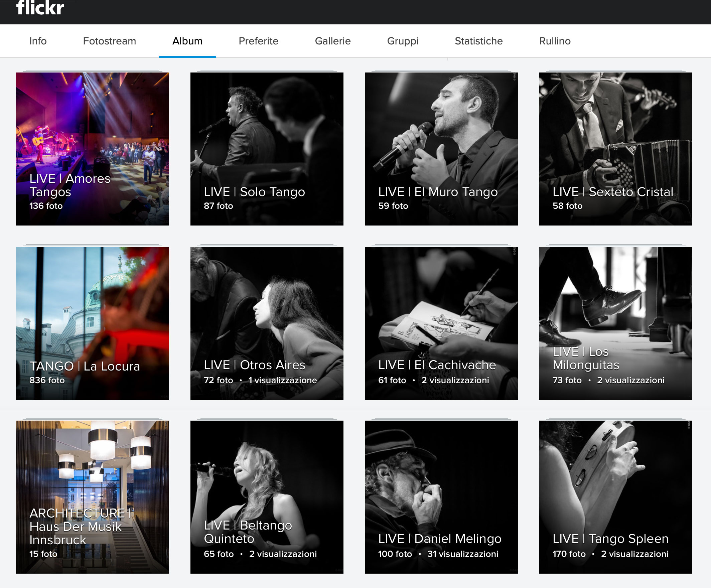This screenshot has height=588, width=711.
Task: Open the Gallerie tab
Action: point(332,41)
